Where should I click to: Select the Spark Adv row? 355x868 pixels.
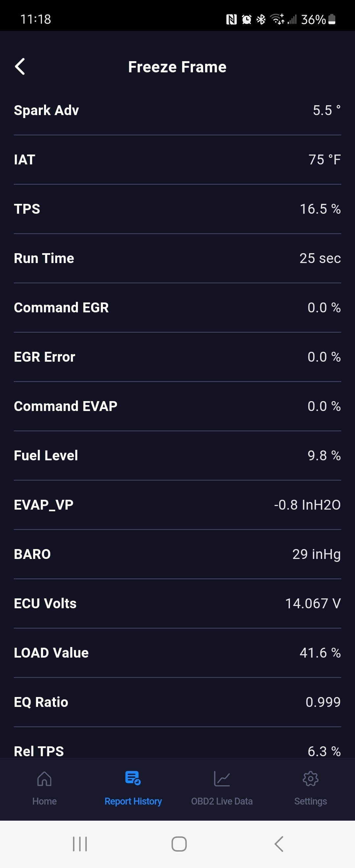click(x=177, y=110)
